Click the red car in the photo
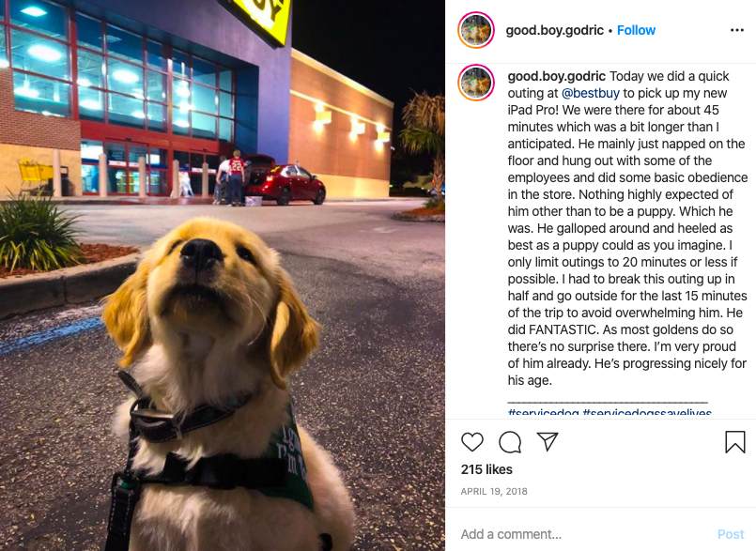Screen dimensions: 756x551 click(x=285, y=183)
